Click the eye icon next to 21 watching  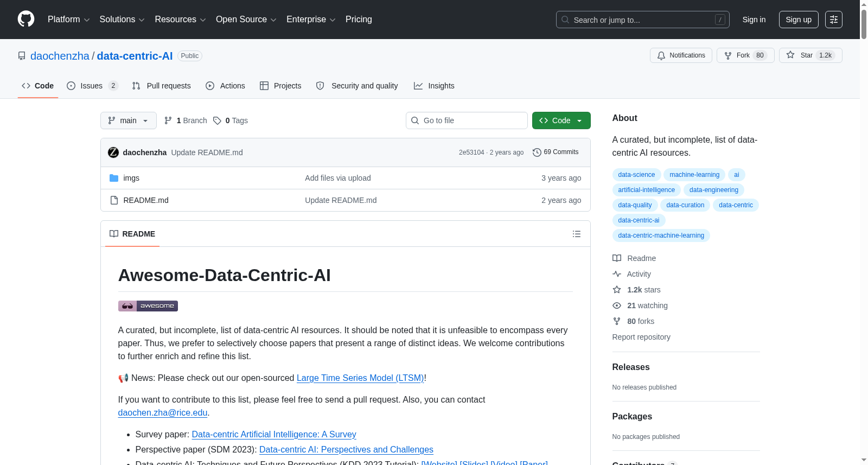click(x=617, y=305)
